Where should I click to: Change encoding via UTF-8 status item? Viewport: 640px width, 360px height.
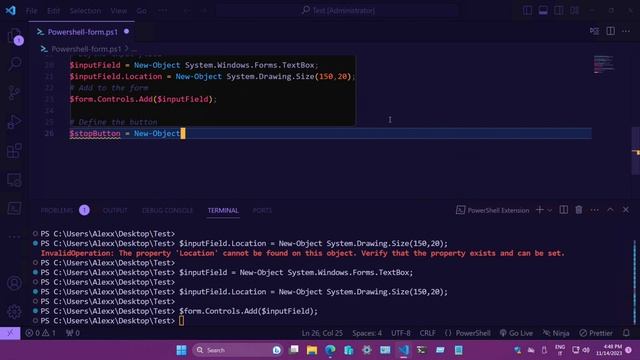click(401, 333)
